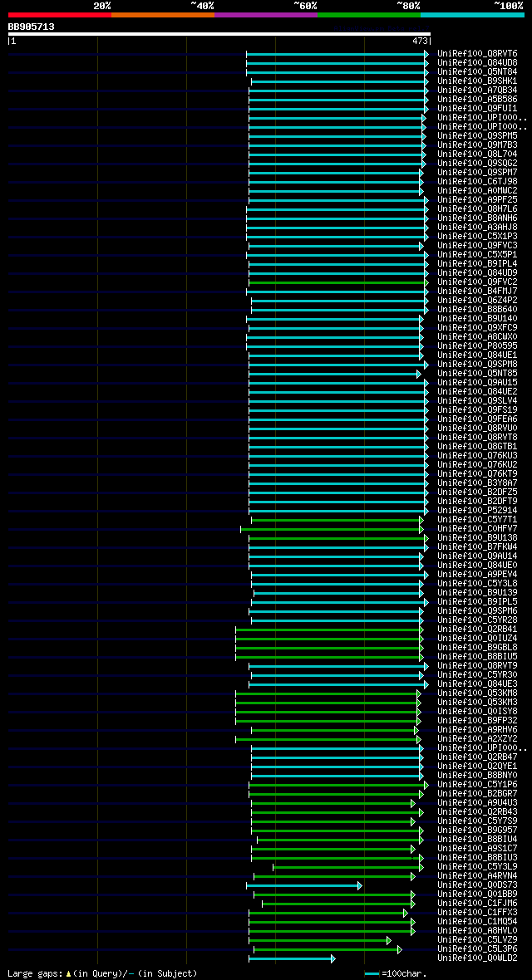
Task: Select the green alignment bar for Q9FVC2
Action: [337, 282]
